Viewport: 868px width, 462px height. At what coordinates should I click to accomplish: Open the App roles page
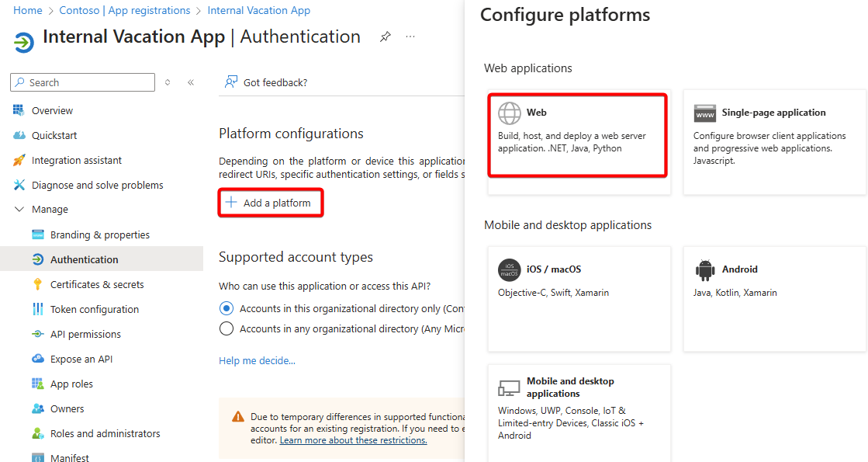[71, 384]
